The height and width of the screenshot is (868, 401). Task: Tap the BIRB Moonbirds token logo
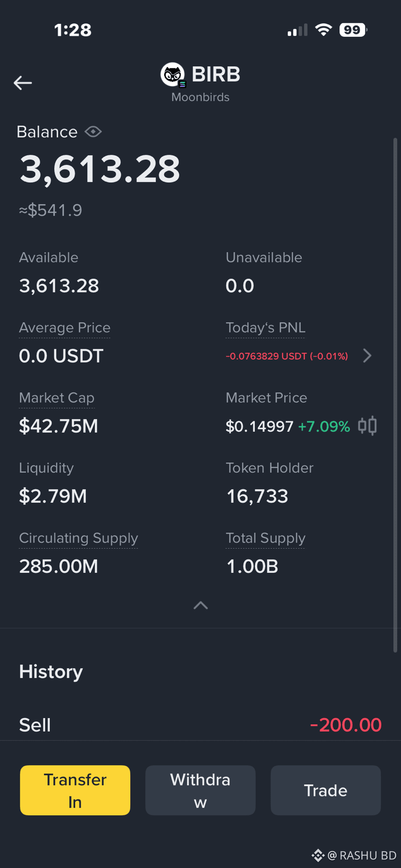[x=173, y=75]
